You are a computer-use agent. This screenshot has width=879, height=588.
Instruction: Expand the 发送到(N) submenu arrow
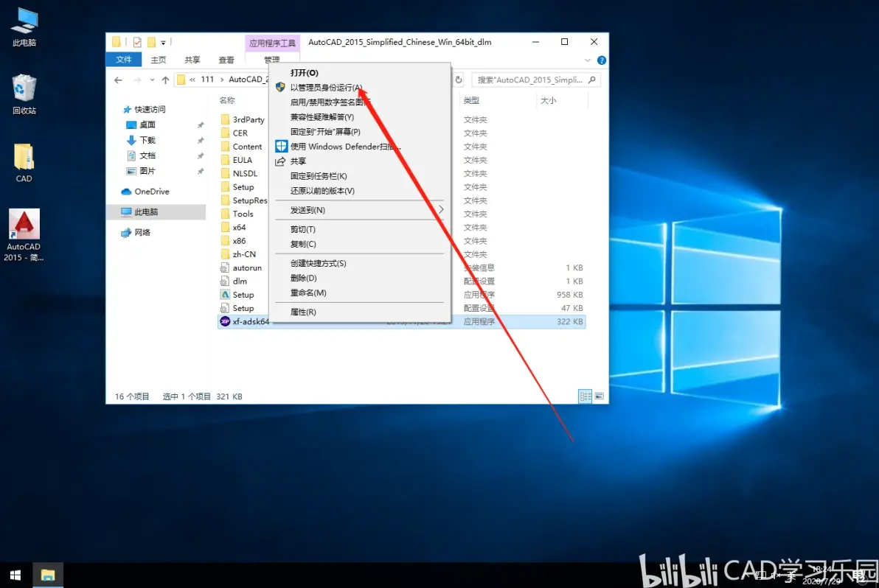pyautogui.click(x=441, y=209)
